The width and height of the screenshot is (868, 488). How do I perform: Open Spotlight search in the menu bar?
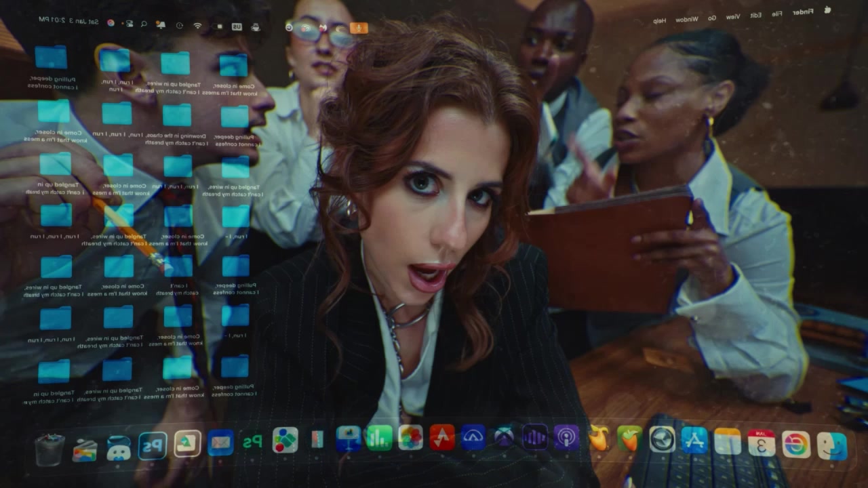[x=144, y=24]
